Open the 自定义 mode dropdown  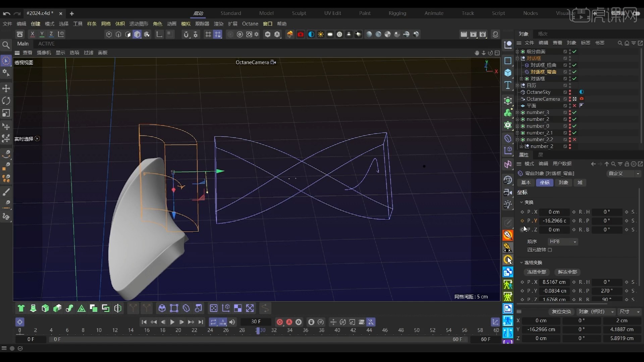pos(624,174)
